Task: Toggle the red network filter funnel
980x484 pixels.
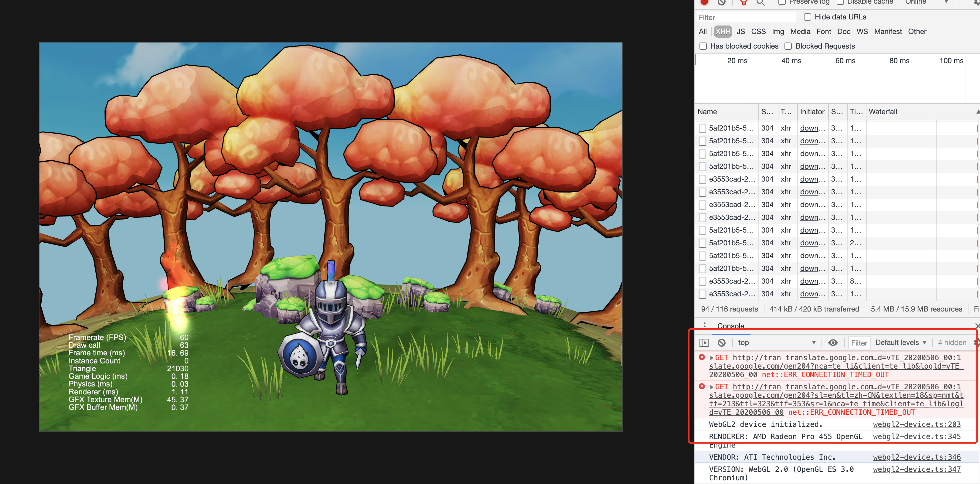Action: point(744,2)
